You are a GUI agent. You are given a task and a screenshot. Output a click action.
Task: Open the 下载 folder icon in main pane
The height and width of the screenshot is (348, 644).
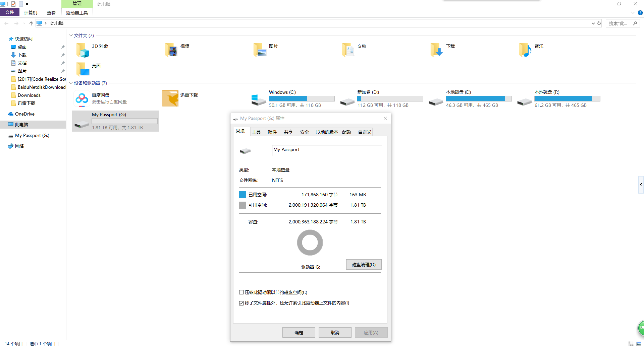437,50
